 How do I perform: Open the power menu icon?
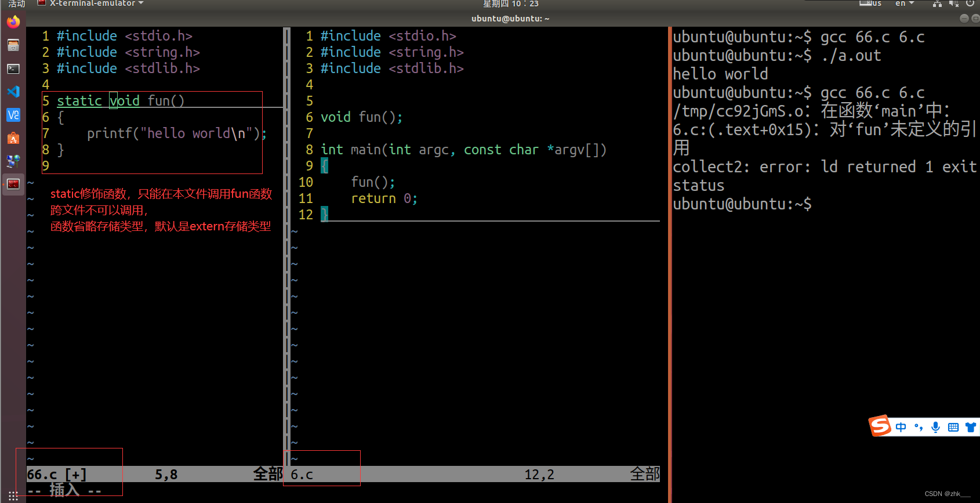970,3
